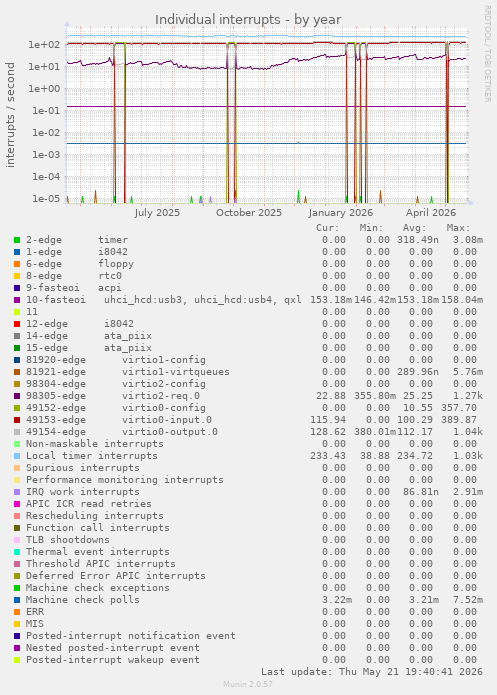Click the green 2-edge timer legend swatch

[x=17, y=240]
